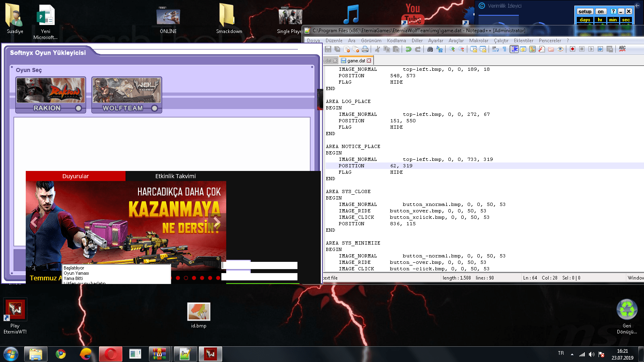This screenshot has height=362, width=644.
Task: Open the Eklentiler menu
Action: (x=524, y=41)
